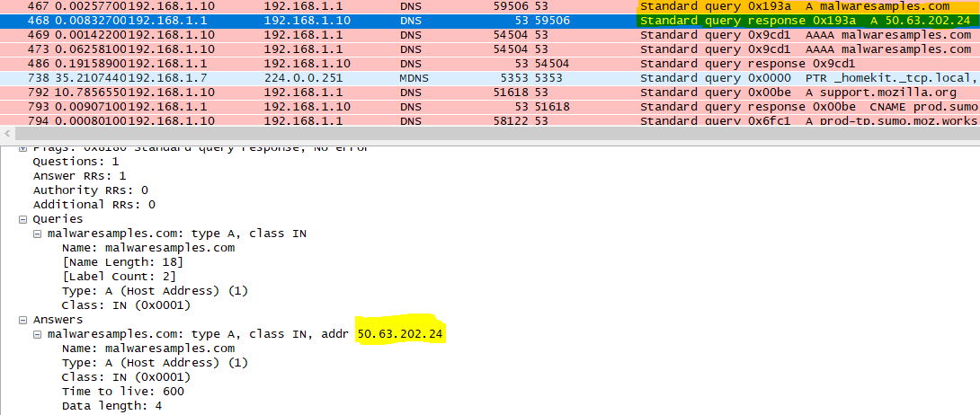
Task: Select packet 473 in the packet list
Action: point(490,49)
